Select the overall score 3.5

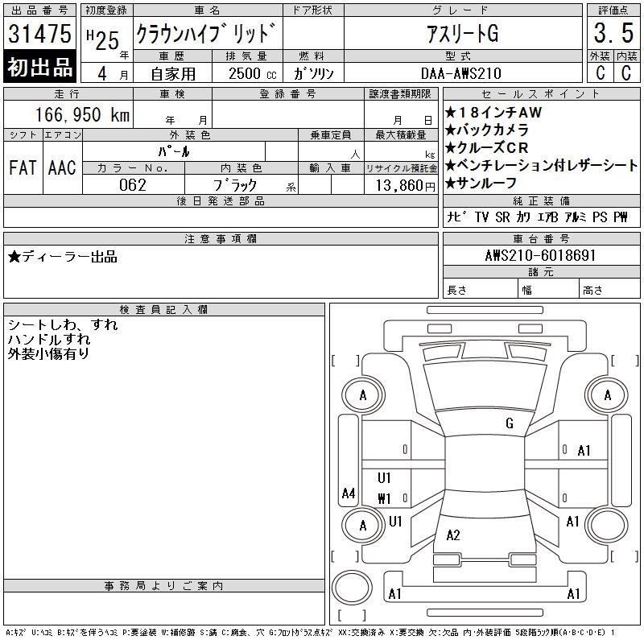[613, 33]
